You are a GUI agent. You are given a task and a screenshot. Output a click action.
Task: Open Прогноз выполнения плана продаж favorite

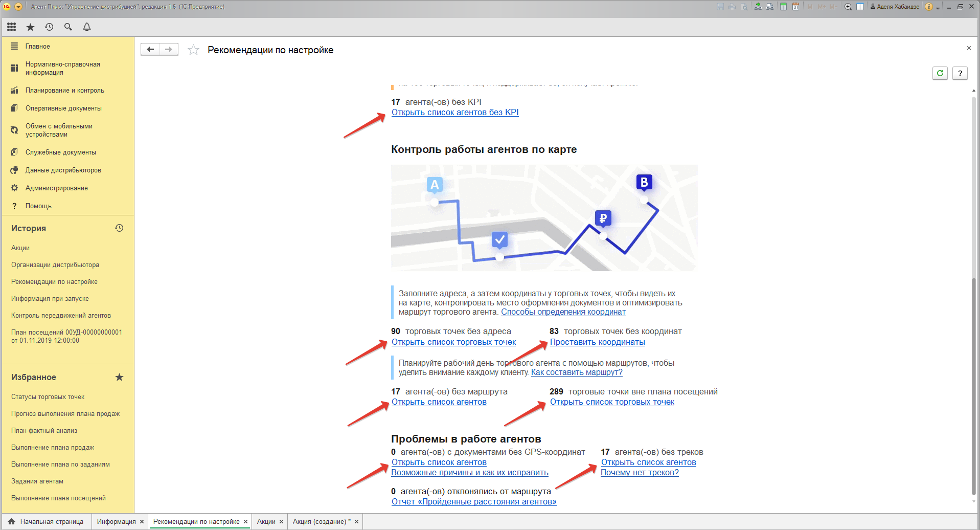[x=65, y=413]
